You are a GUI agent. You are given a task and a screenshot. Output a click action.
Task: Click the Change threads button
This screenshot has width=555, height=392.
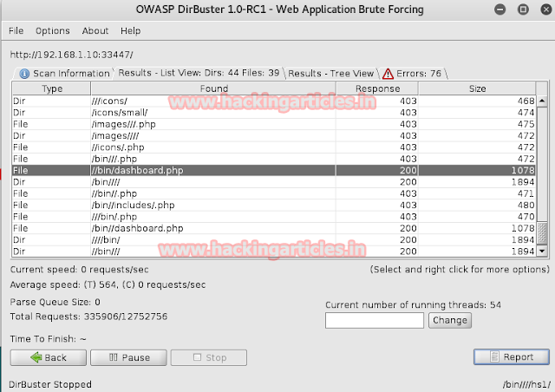point(450,320)
